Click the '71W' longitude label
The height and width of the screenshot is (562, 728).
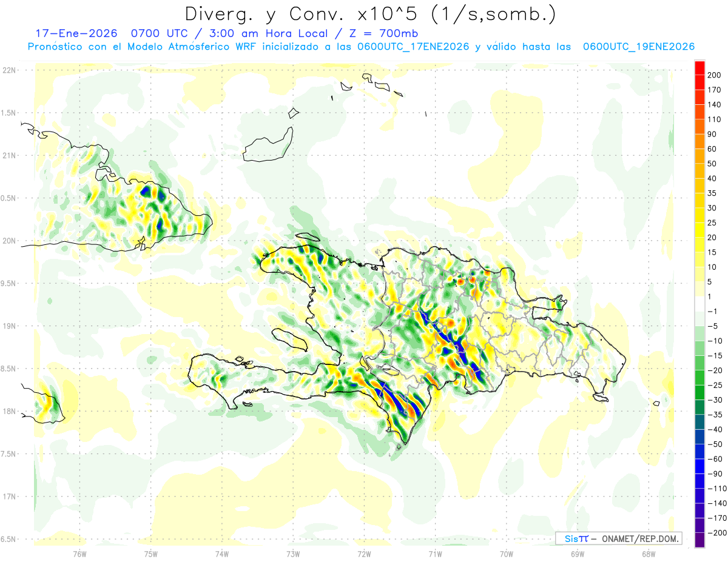[435, 554]
